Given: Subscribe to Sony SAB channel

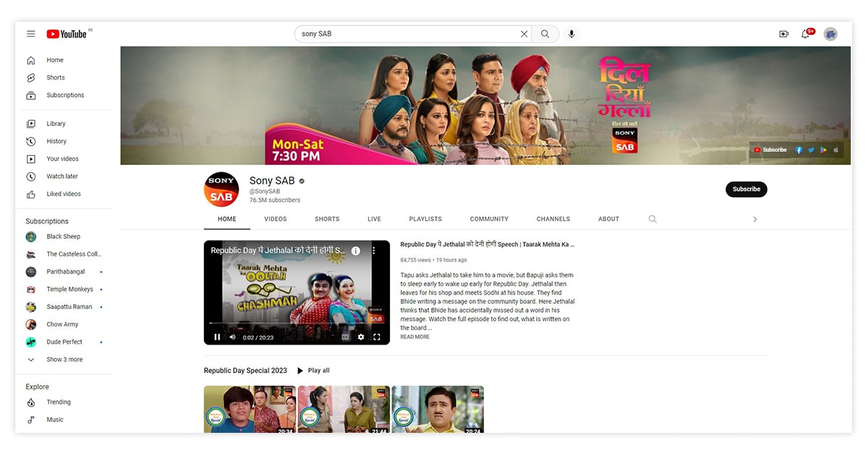Looking at the screenshot, I should [746, 190].
